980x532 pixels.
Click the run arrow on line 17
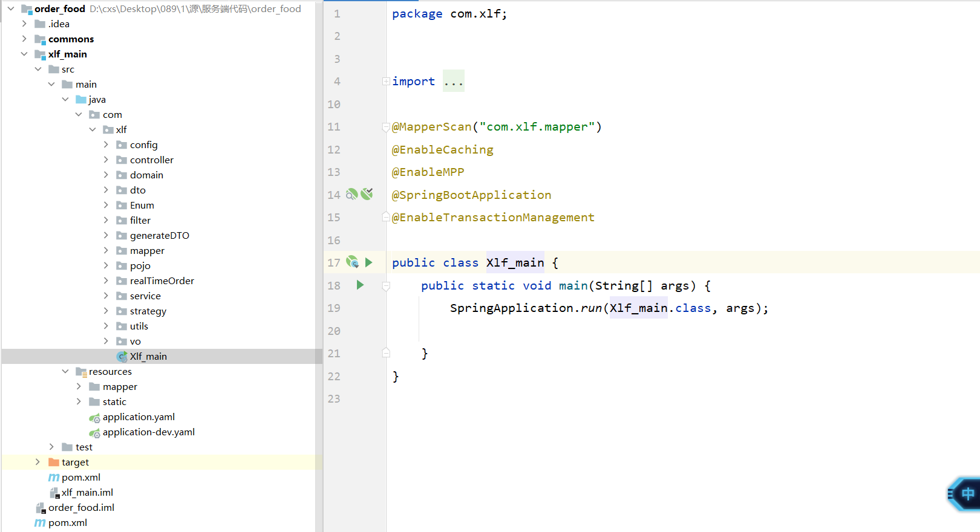[x=368, y=262]
